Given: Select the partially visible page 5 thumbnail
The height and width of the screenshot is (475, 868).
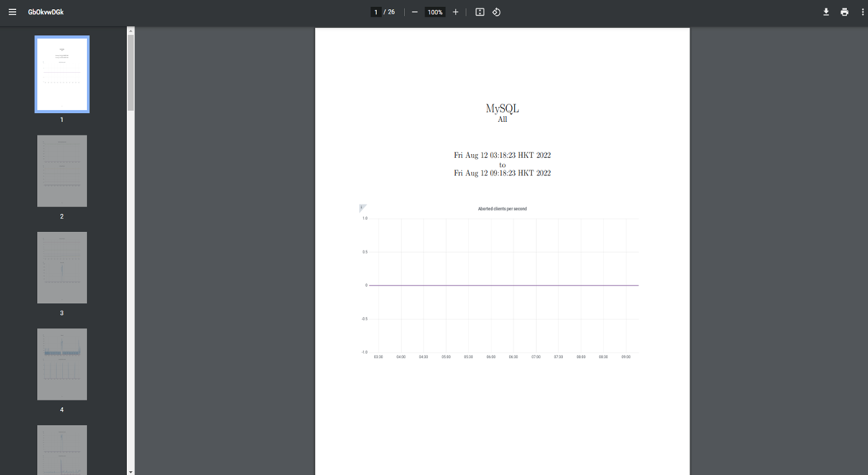Looking at the screenshot, I should tap(62, 450).
